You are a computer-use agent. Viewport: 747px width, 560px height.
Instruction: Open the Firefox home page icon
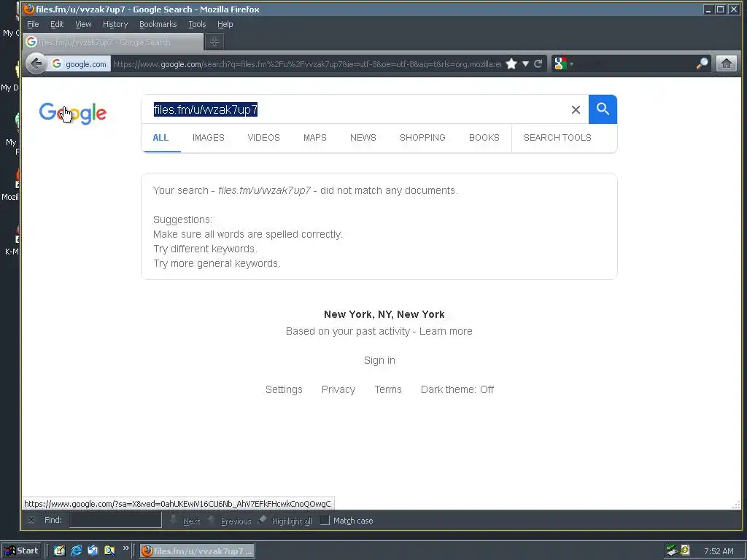click(x=727, y=63)
